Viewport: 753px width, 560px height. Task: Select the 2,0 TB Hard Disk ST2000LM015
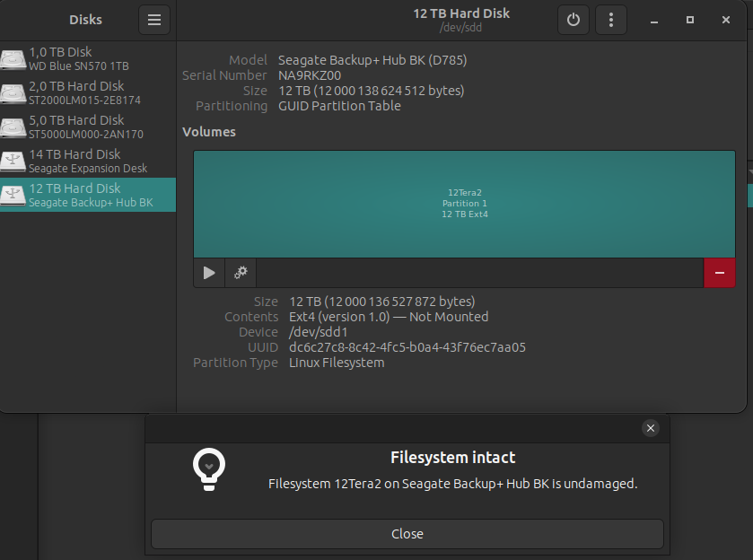(x=88, y=92)
